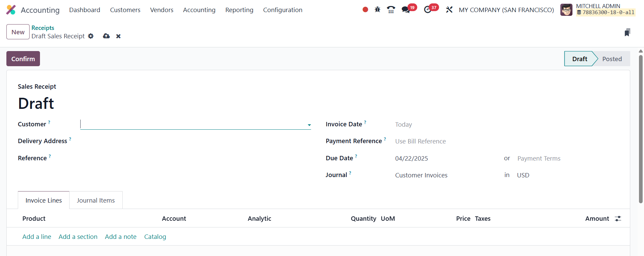This screenshot has width=644, height=256.
Task: Open the debug bug icon menu
Action: [378, 10]
